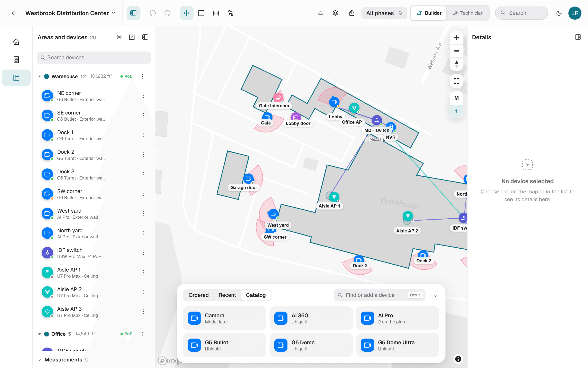588x368 pixels.
Task: Open the list/report icon in sidebar
Action: click(x=16, y=60)
